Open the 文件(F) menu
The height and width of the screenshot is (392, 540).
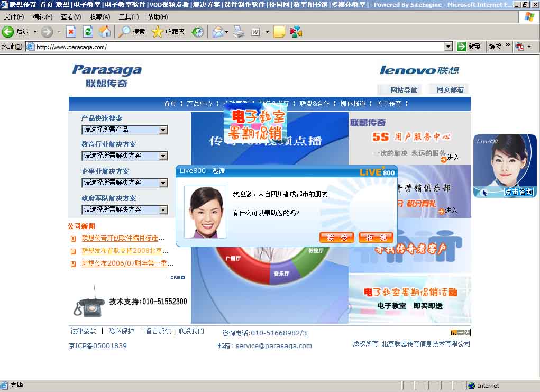[14, 17]
